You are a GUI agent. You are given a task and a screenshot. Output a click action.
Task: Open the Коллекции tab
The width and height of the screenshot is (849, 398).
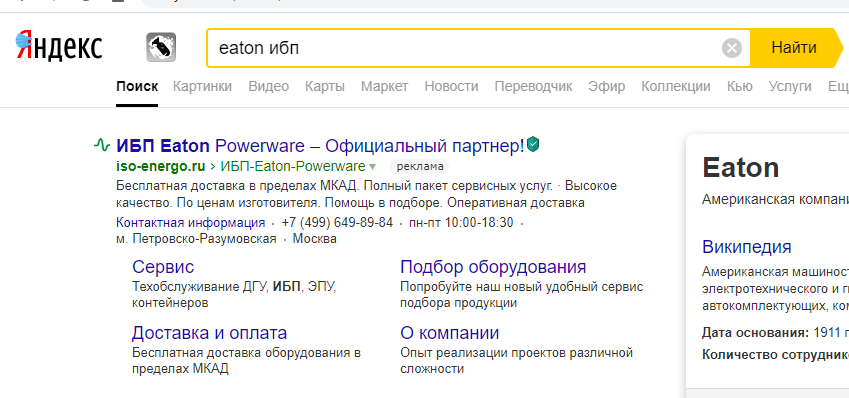[x=676, y=86]
